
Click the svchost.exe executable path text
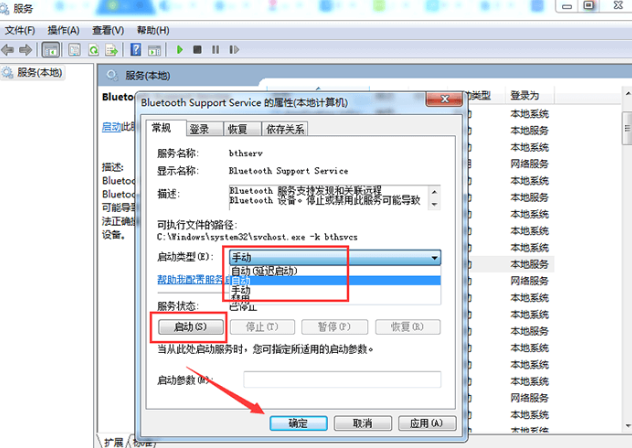pos(257,237)
